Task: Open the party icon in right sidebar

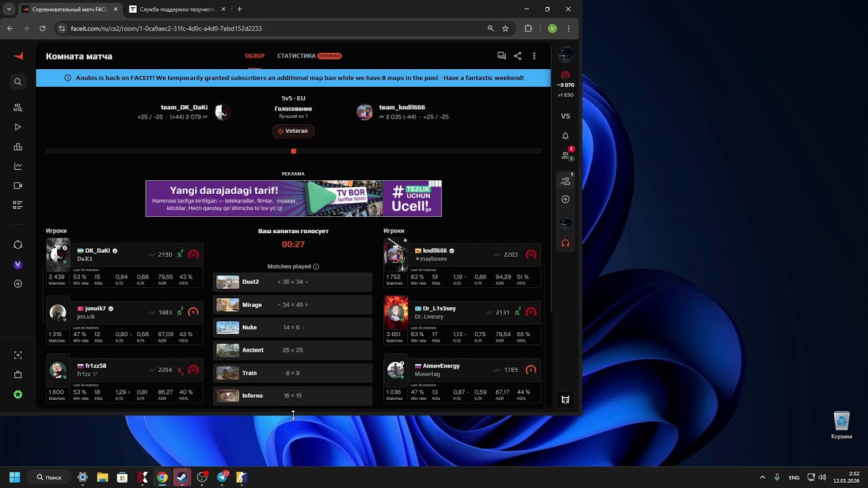Action: click(566, 180)
